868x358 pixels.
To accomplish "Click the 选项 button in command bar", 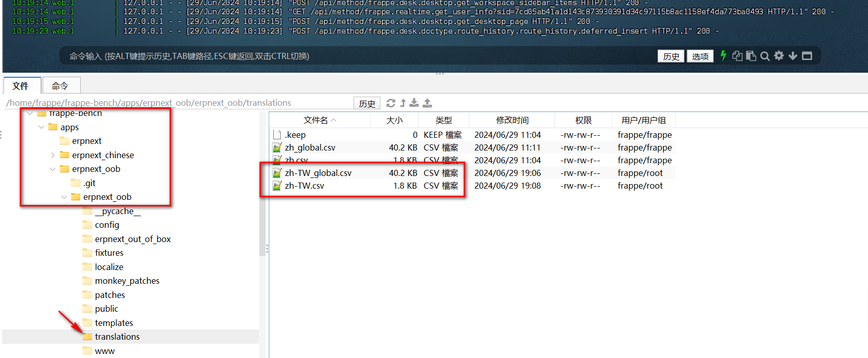I will click(x=700, y=56).
